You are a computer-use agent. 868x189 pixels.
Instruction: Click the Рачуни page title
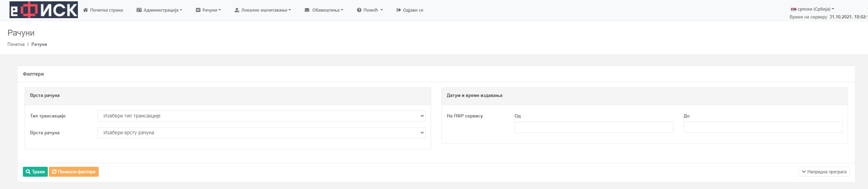point(21,33)
